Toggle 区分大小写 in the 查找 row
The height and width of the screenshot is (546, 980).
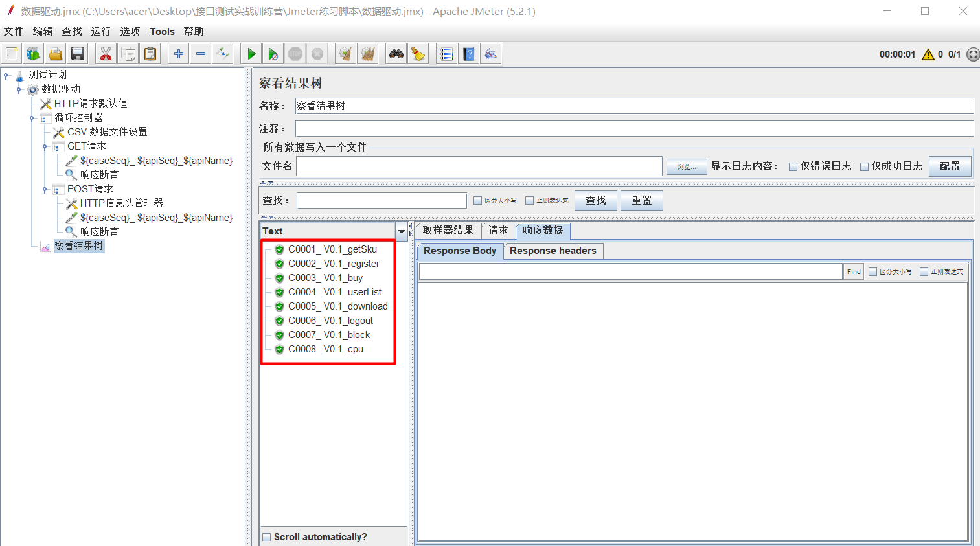click(477, 201)
